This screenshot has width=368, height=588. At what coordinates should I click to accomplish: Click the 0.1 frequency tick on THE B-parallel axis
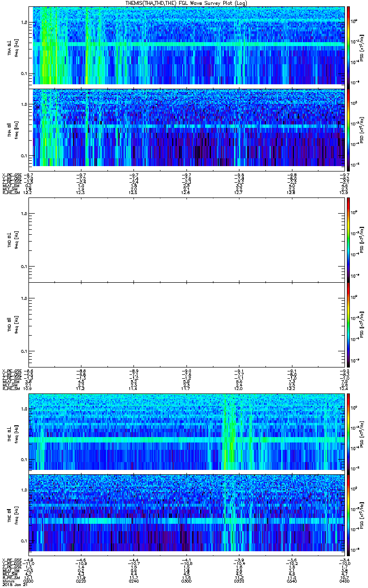24,540
